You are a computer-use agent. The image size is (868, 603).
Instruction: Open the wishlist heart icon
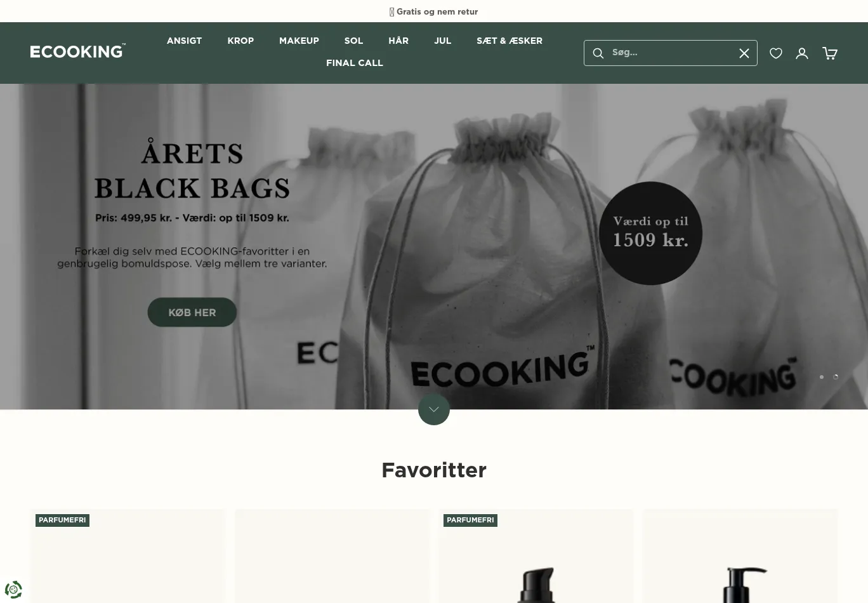(x=776, y=53)
